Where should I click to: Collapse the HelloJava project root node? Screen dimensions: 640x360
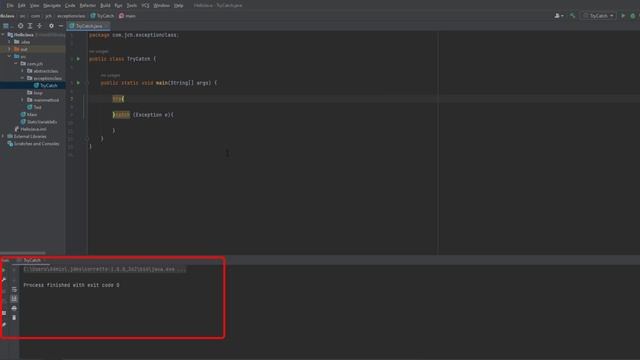click(x=3, y=35)
